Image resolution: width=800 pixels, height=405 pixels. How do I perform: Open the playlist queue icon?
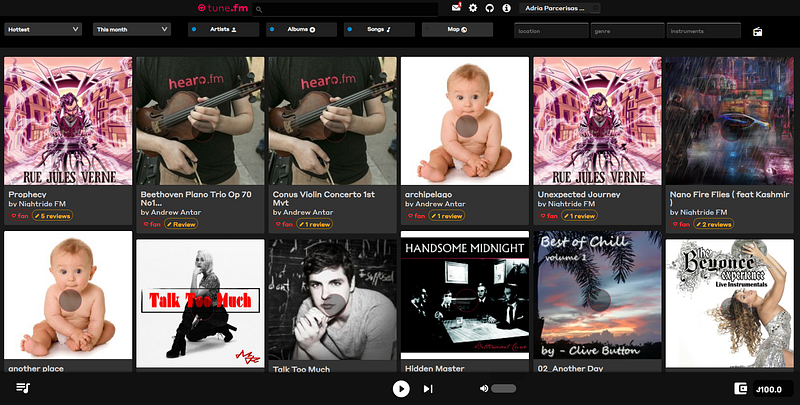click(23, 388)
